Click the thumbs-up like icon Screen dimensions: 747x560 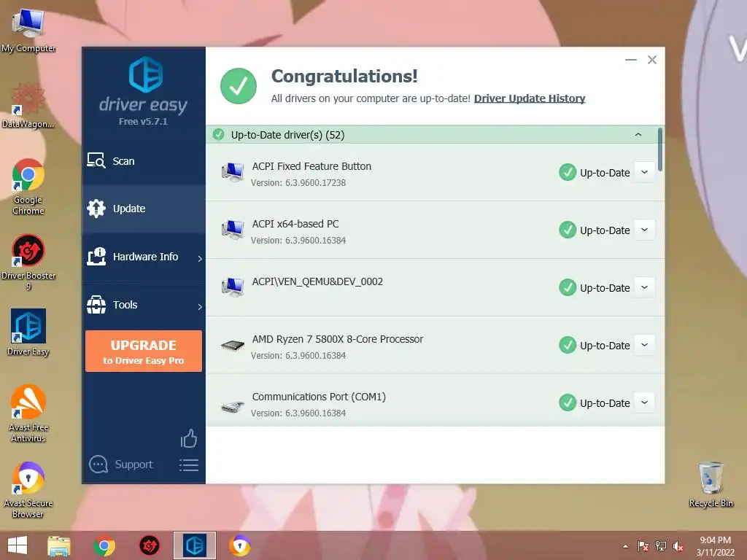click(189, 438)
